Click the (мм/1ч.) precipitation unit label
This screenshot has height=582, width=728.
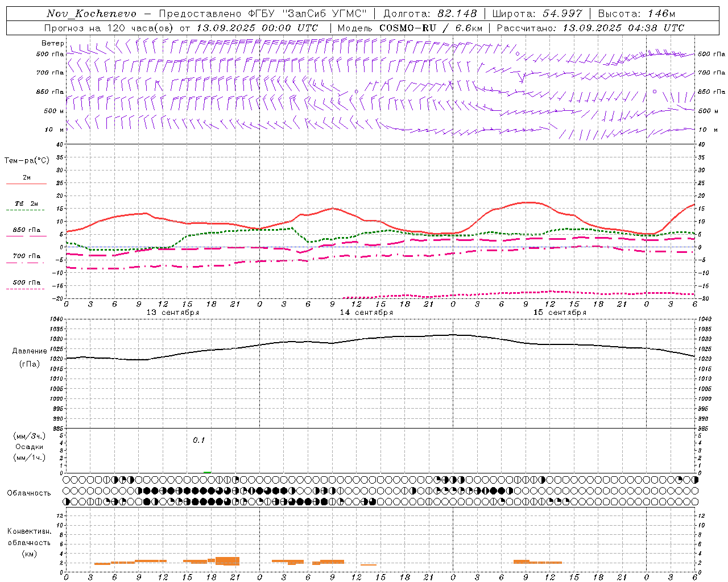pos(30,458)
